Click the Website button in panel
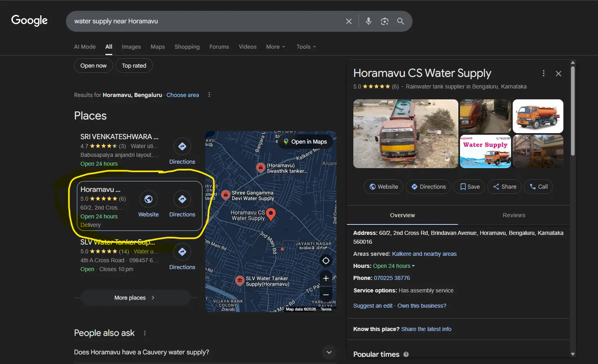Viewport: 598px width, 364px height. (384, 187)
